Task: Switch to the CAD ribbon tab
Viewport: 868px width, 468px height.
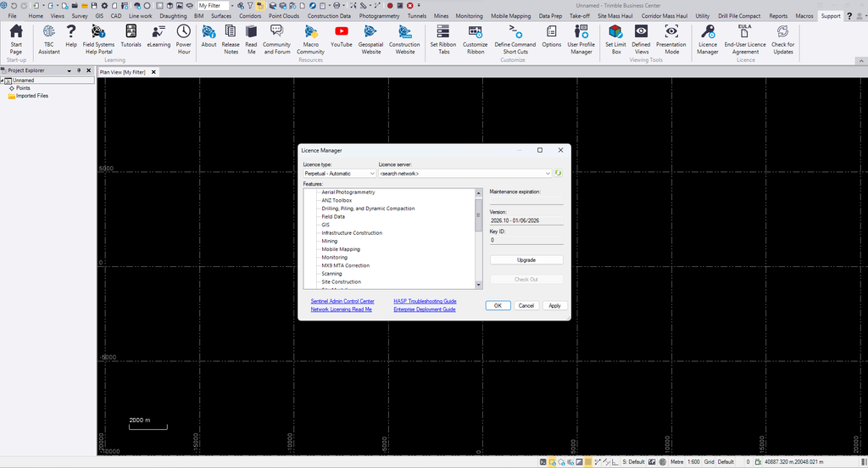Action: pos(115,16)
